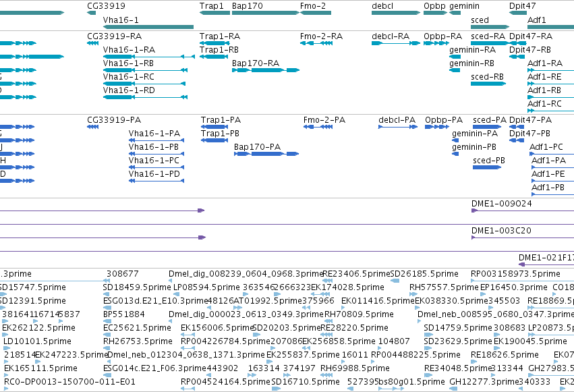Select the CG33919 gene label
The image size is (574, 392).
[106, 6]
